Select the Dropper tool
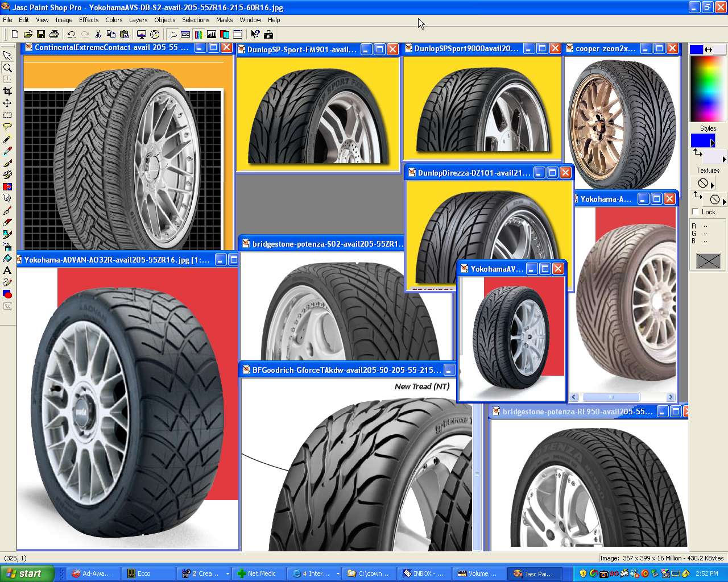 pos(7,151)
